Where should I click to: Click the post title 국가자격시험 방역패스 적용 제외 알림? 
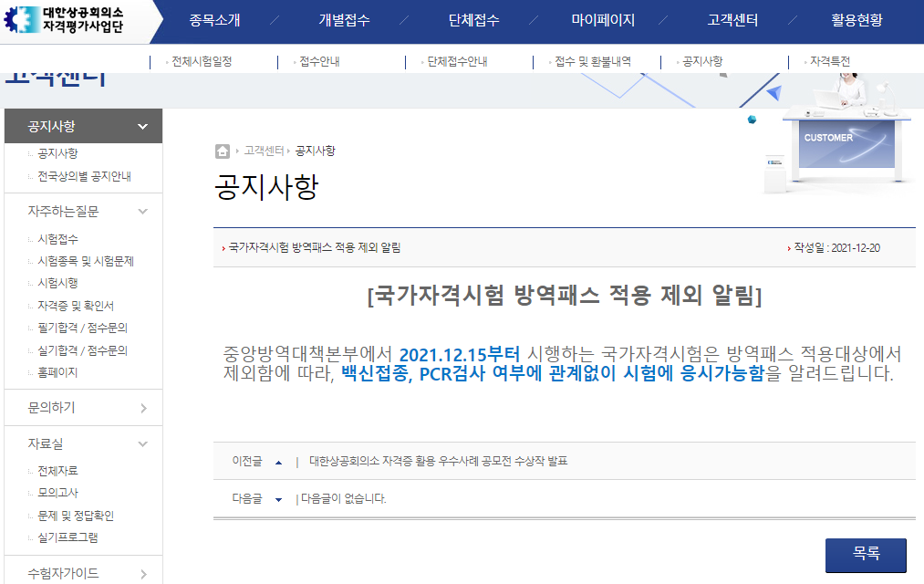coord(315,247)
